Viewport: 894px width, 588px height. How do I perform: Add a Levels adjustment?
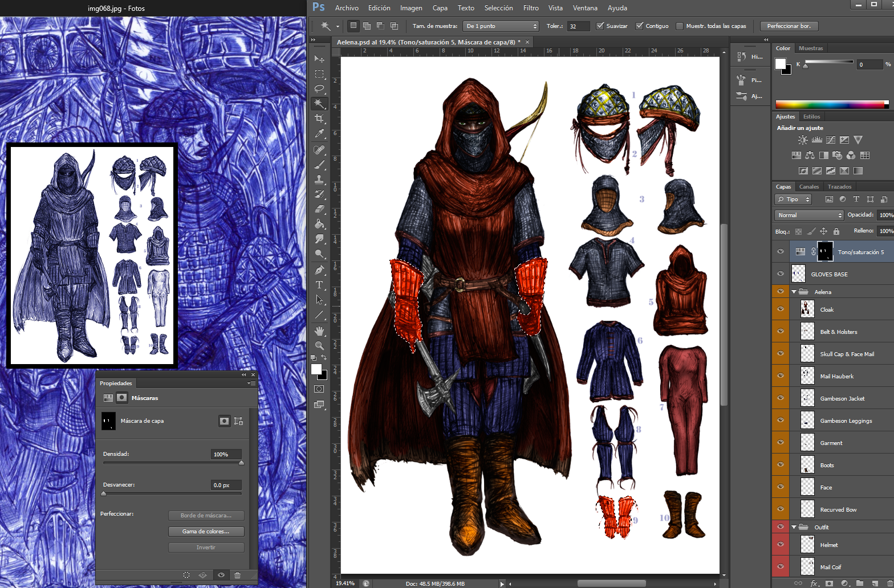pos(816,140)
